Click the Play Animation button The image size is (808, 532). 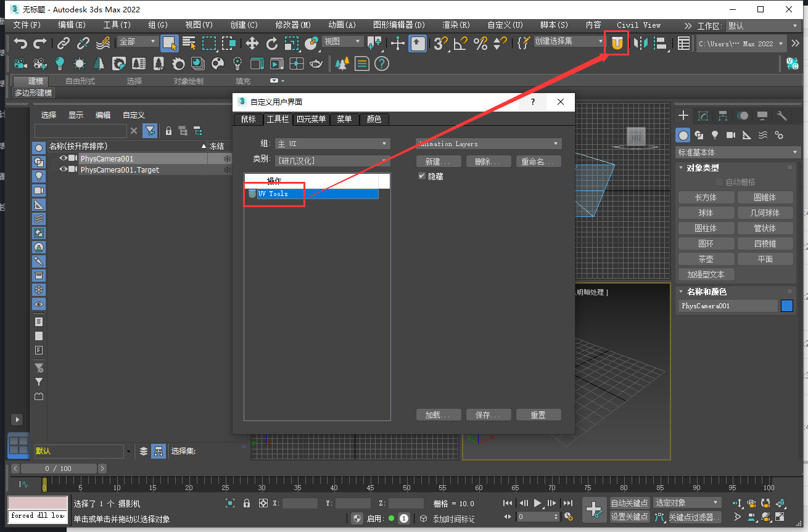538,503
